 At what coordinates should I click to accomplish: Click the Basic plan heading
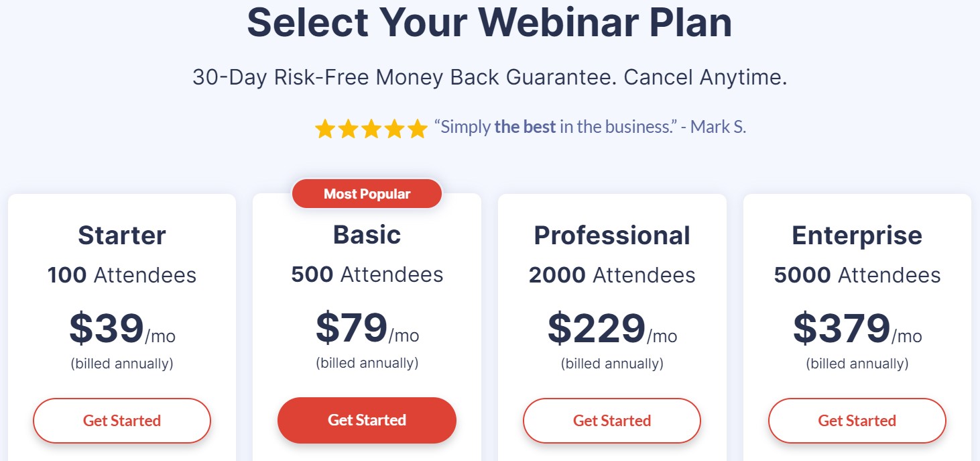(367, 235)
